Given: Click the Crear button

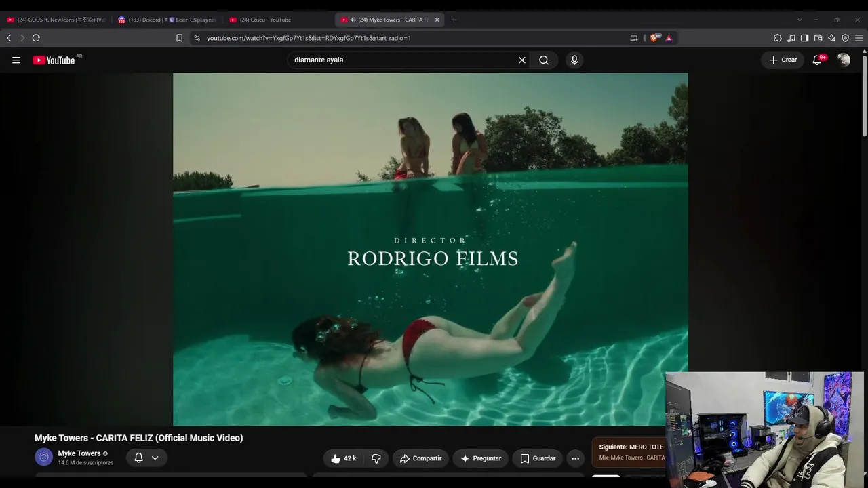Looking at the screenshot, I should 783,60.
